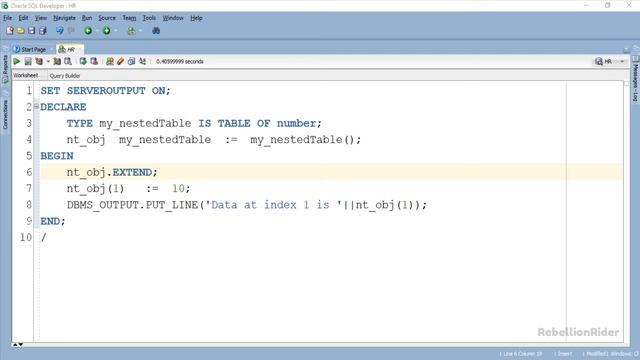The width and height of the screenshot is (640, 360).
Task: Open the Forward arrow history dropdown
Action: [116, 31]
